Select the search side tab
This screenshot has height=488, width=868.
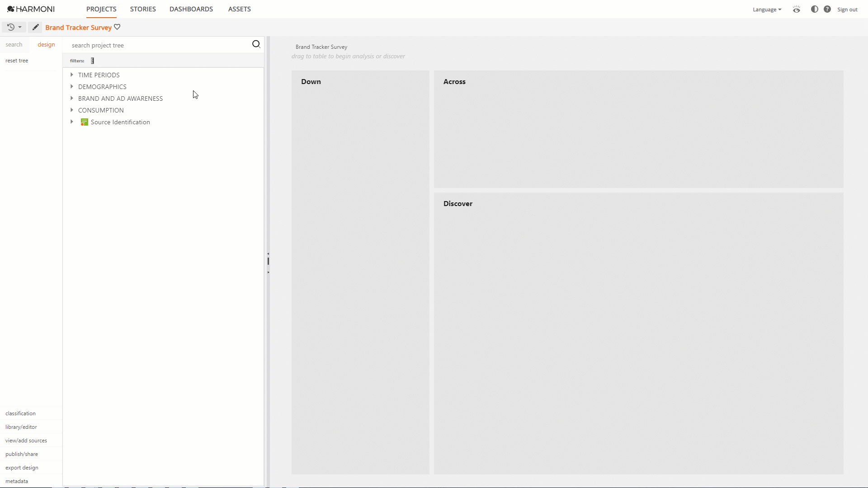click(14, 44)
